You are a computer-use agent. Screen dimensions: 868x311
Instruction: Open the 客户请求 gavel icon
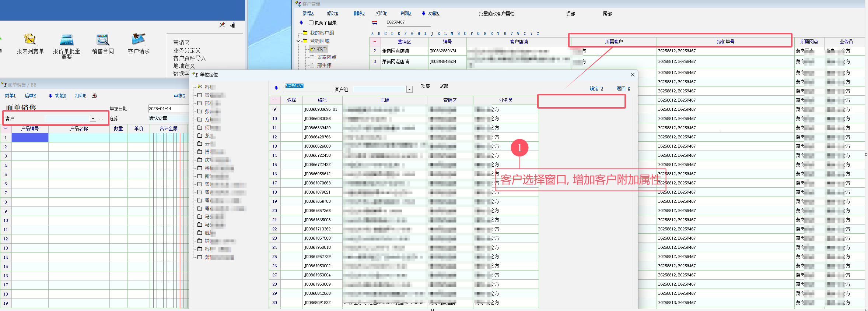139,39
